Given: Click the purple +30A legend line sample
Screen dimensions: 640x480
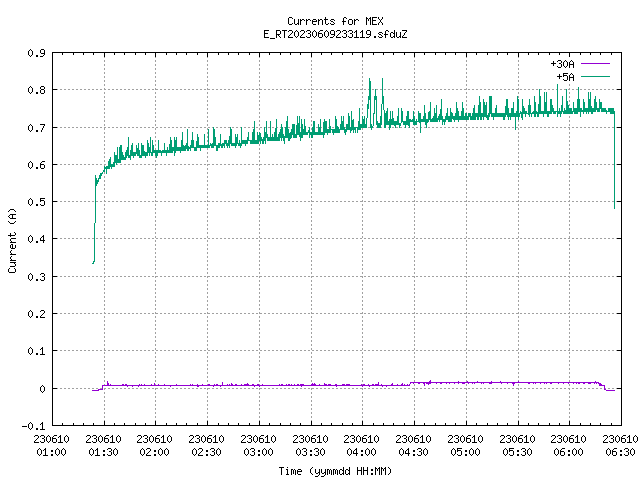Looking at the screenshot, I should (x=595, y=64).
